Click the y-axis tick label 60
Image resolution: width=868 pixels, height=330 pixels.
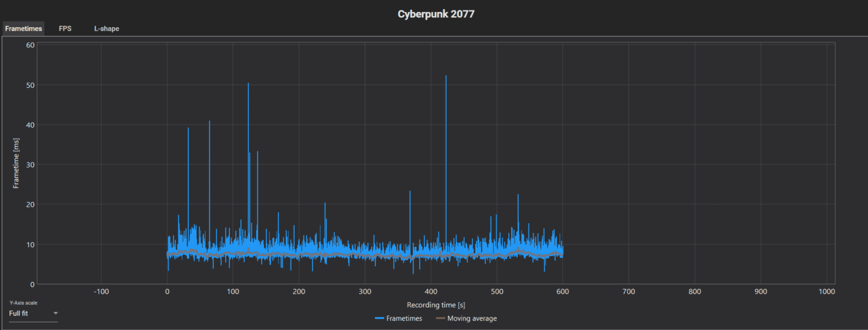(32, 45)
